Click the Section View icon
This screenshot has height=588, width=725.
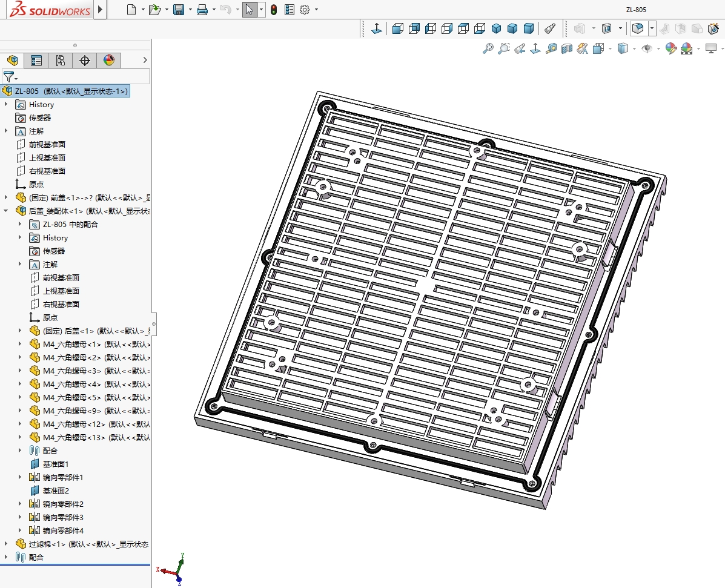[567, 48]
